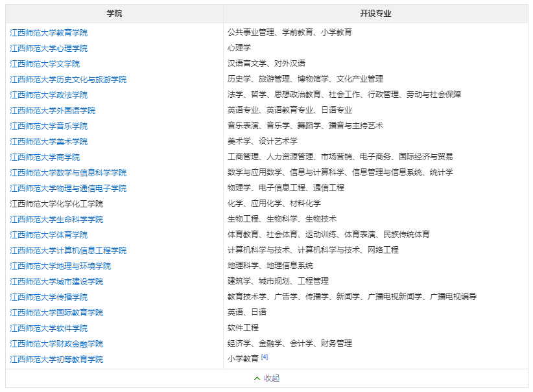Open 江西师范大学心理学院 link
The height and width of the screenshot is (392, 533).
tap(49, 48)
